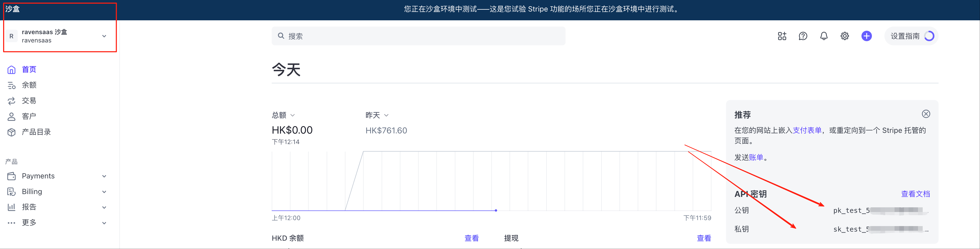Image resolution: width=980 pixels, height=249 pixels.
Task: Go to 产品目录 in sidebar
Action: (x=36, y=132)
